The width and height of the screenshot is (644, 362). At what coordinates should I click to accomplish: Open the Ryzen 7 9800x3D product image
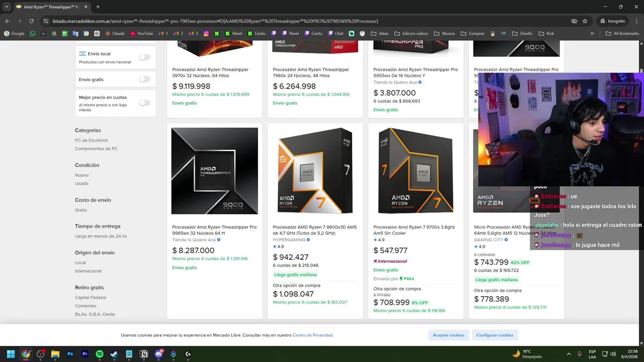pos(315,171)
